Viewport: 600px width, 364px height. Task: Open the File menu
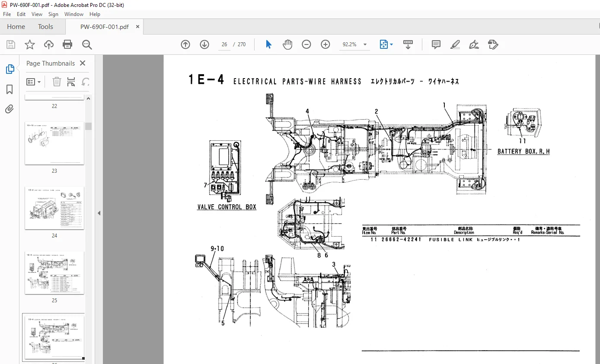(7, 14)
